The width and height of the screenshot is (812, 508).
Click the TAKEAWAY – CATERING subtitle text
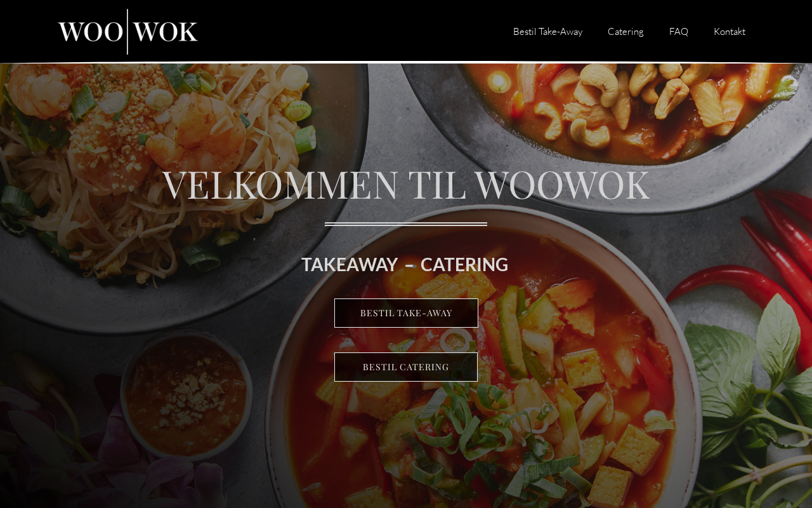point(405,264)
